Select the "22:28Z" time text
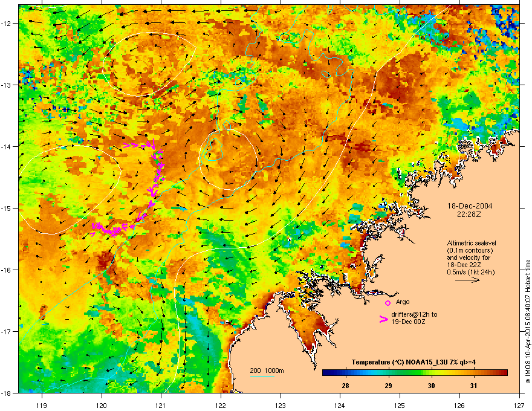The image size is (532, 411). click(x=469, y=215)
